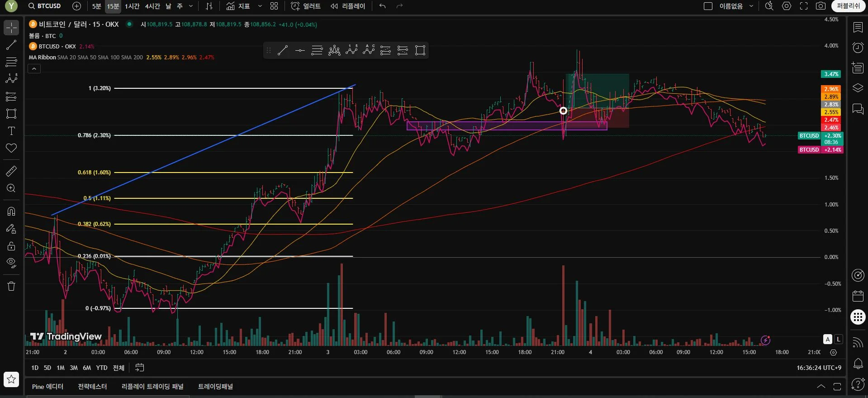Select the crosshair cursor tool
Image resolution: width=868 pixels, height=398 pixels.
tap(11, 28)
